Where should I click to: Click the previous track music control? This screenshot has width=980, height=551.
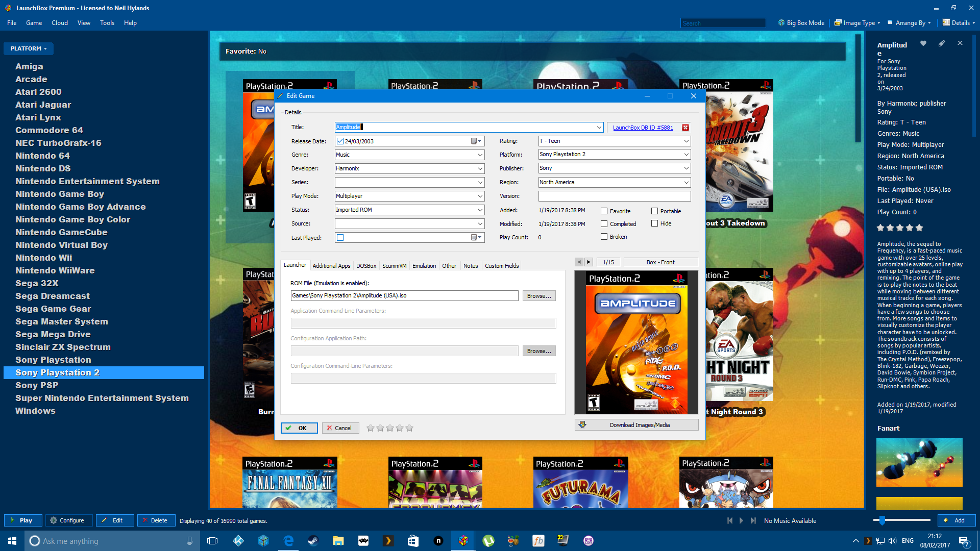tap(730, 521)
